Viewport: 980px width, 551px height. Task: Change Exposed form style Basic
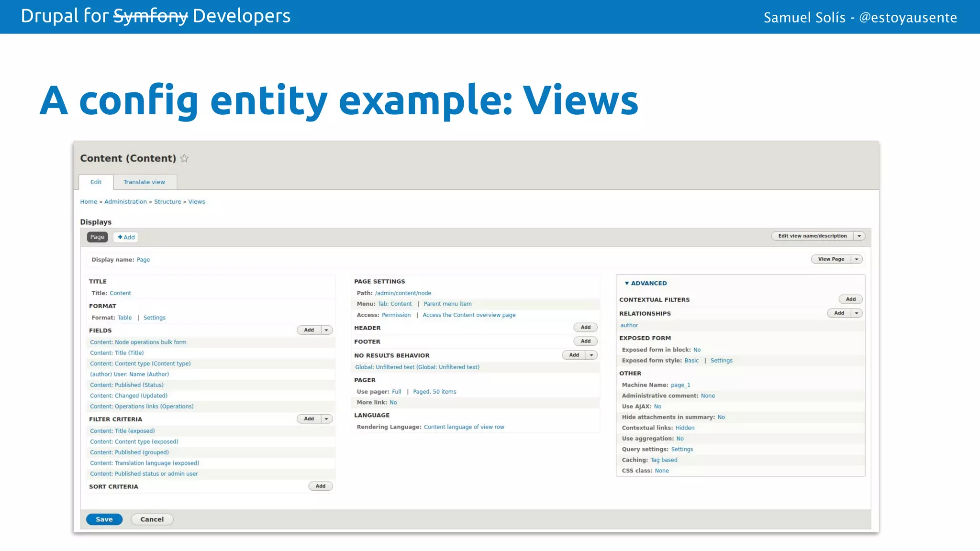691,361
